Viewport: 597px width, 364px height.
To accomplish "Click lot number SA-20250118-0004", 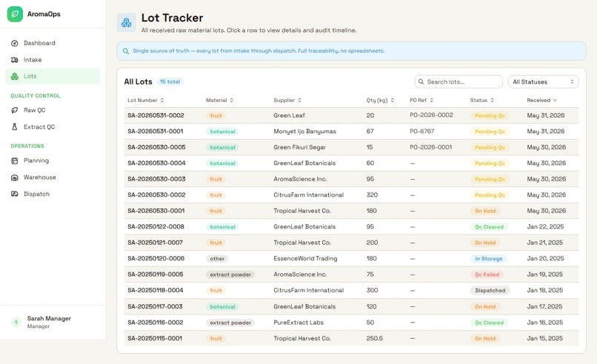I will [156, 290].
